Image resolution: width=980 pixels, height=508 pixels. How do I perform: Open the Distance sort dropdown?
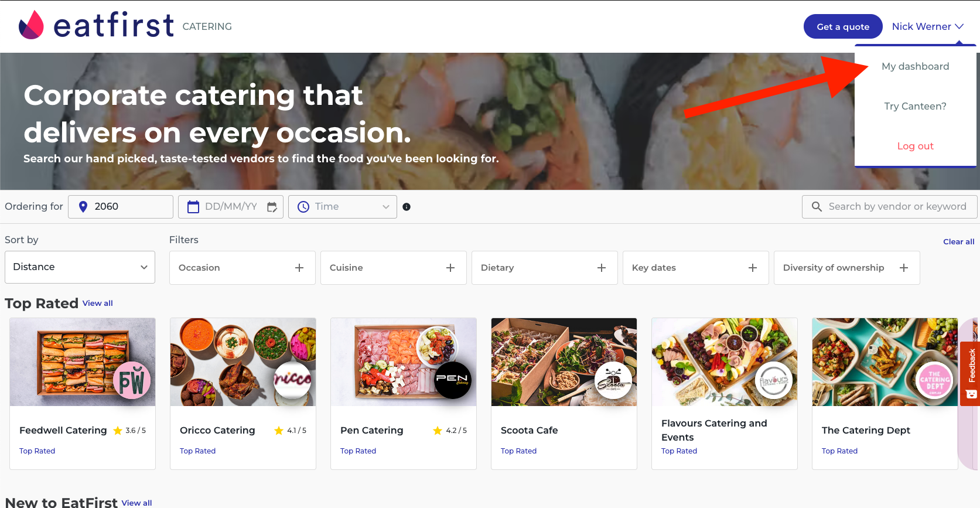80,267
